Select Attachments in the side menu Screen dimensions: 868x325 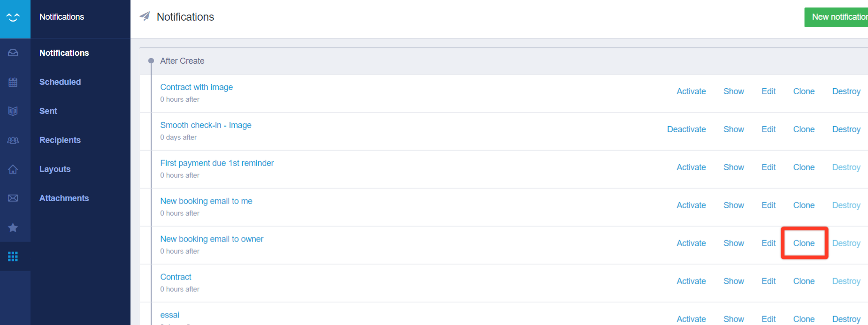64,198
